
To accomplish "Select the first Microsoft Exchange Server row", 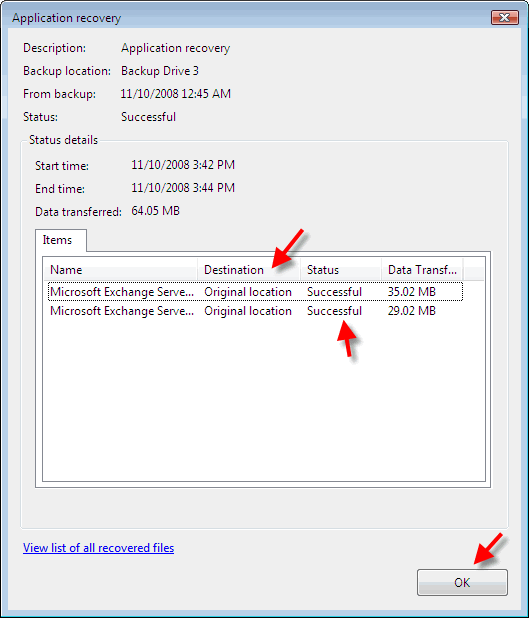I will click(255, 292).
